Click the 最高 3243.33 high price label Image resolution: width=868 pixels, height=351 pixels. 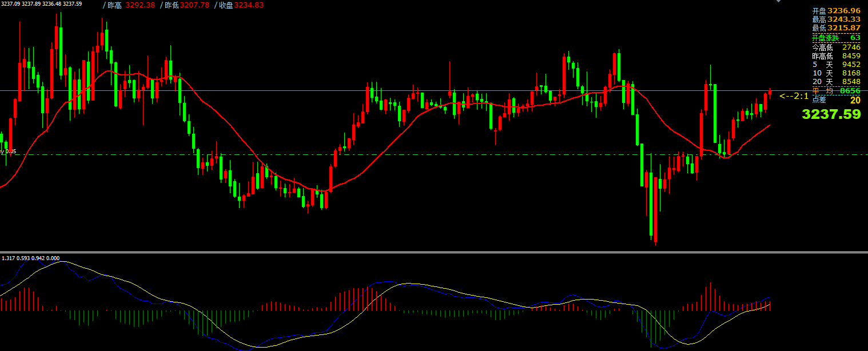point(835,19)
